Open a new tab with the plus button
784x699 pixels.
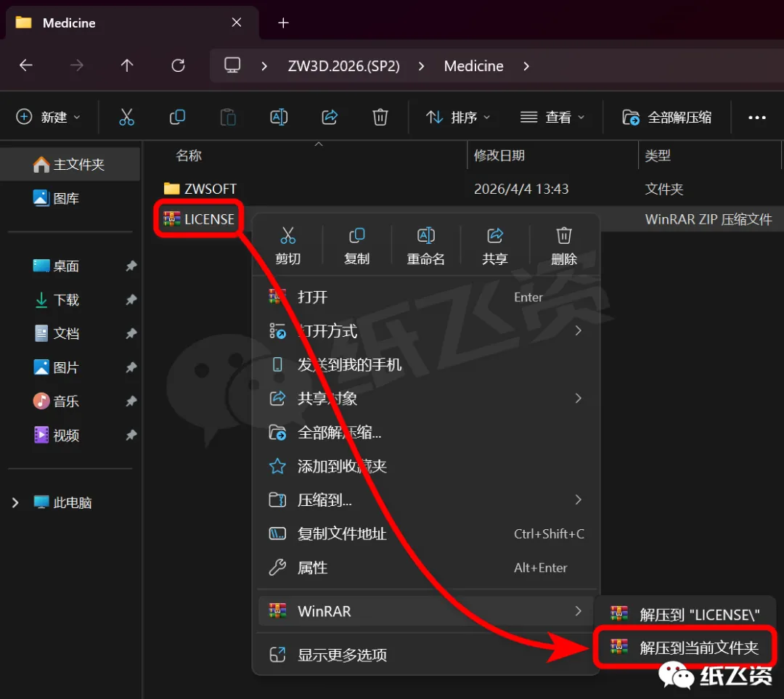[284, 23]
